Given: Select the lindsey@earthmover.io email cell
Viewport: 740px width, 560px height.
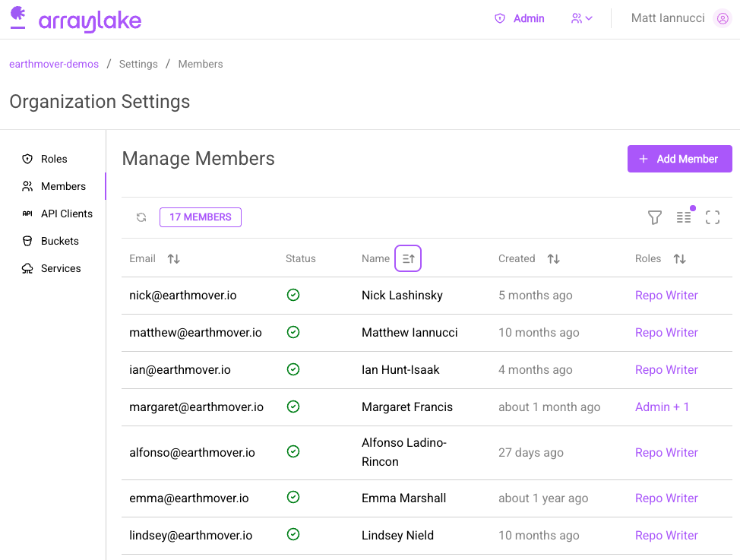Looking at the screenshot, I should [x=191, y=536].
